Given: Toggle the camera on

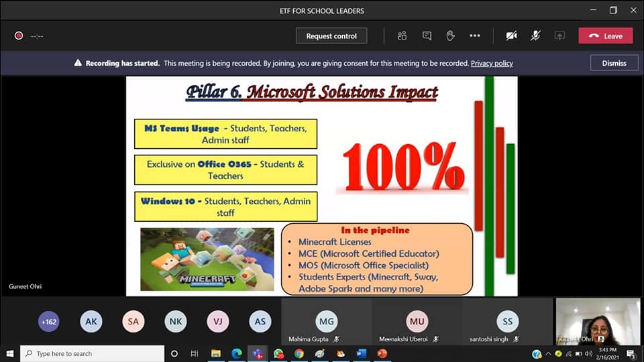Looking at the screenshot, I should pyautogui.click(x=511, y=36).
